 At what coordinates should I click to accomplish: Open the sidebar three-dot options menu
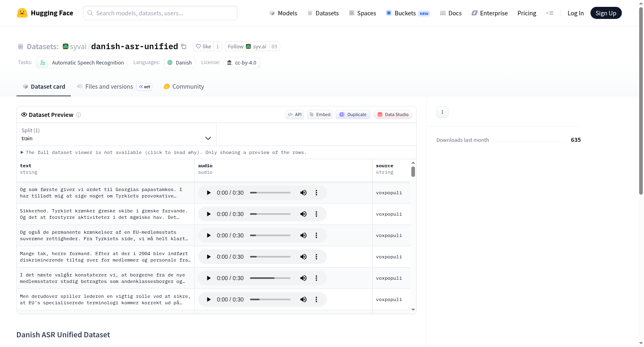[442, 112]
